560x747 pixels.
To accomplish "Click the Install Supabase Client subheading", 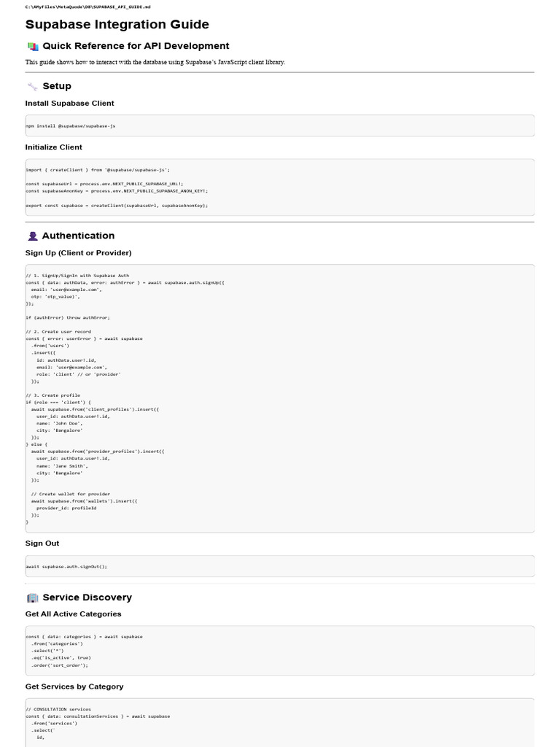I will 69,104.
